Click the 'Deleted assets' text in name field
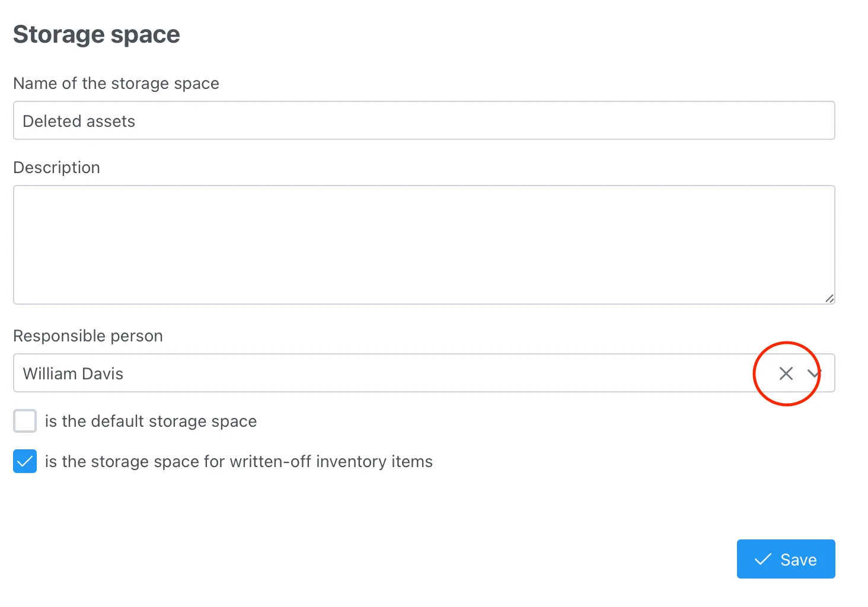This screenshot has height=607, width=868. [x=79, y=121]
